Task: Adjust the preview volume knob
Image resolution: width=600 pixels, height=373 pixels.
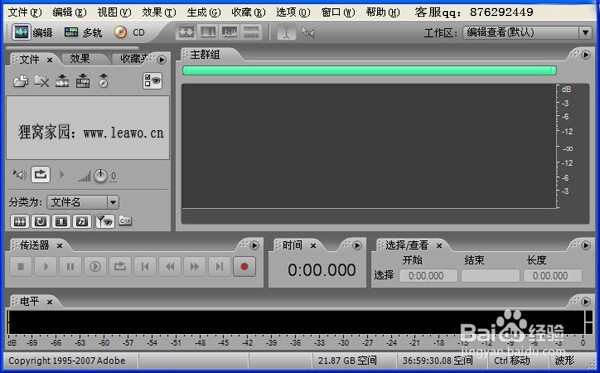Action: [101, 176]
